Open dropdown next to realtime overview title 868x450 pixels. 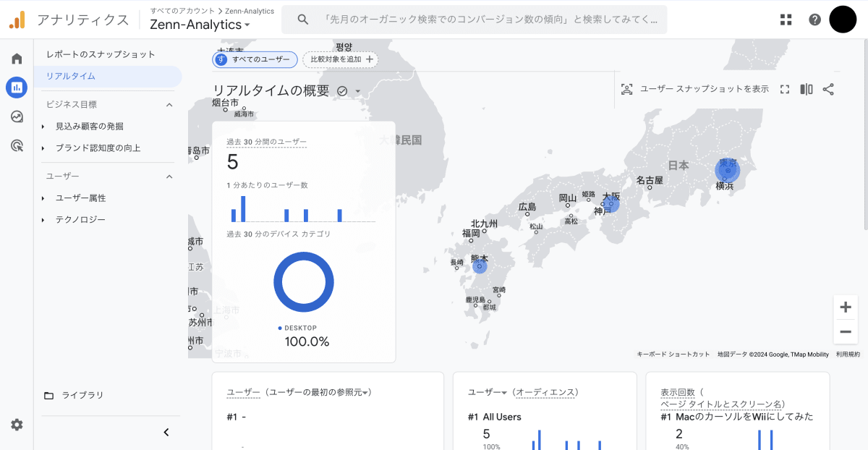coord(357,91)
